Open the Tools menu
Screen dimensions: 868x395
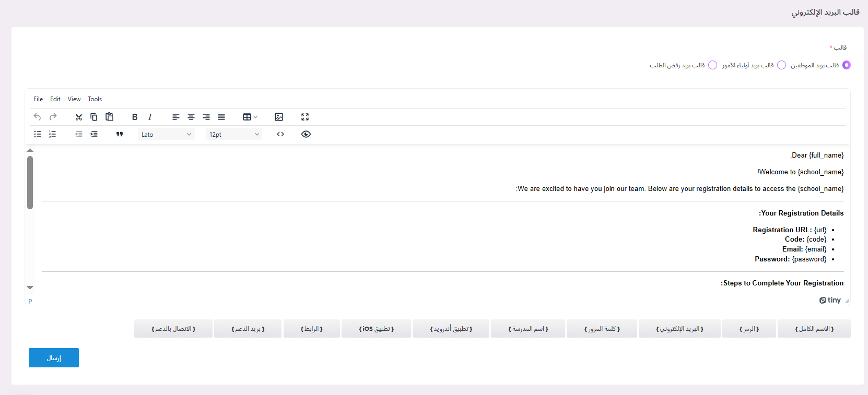95,99
